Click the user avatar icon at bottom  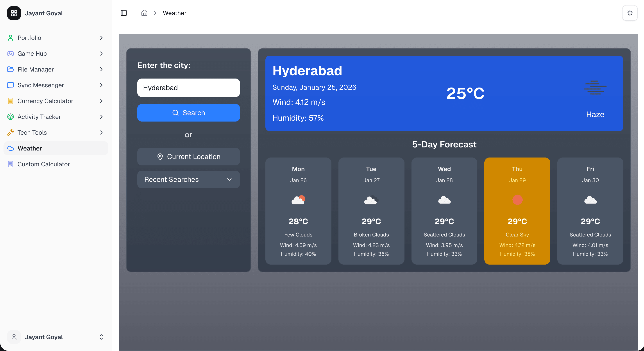tap(14, 337)
